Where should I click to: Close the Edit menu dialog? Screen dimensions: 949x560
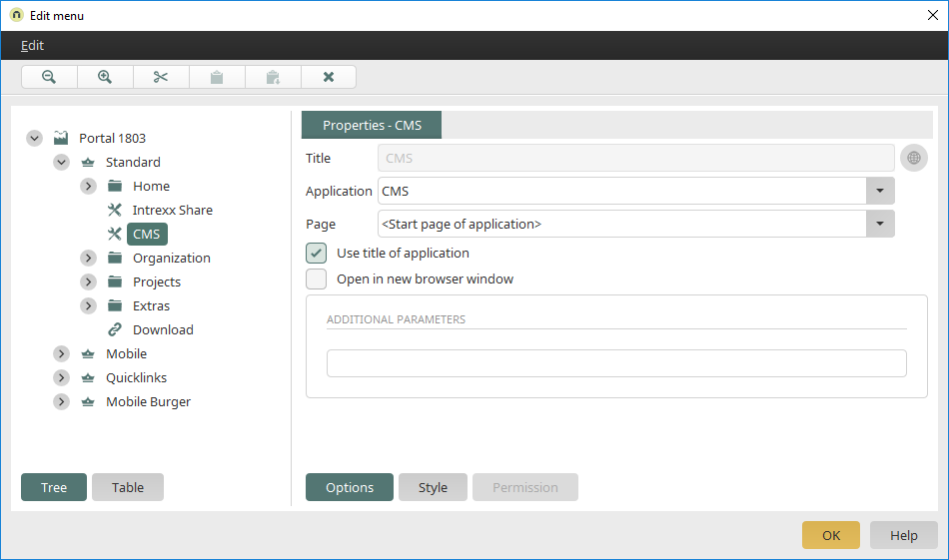pyautogui.click(x=933, y=15)
